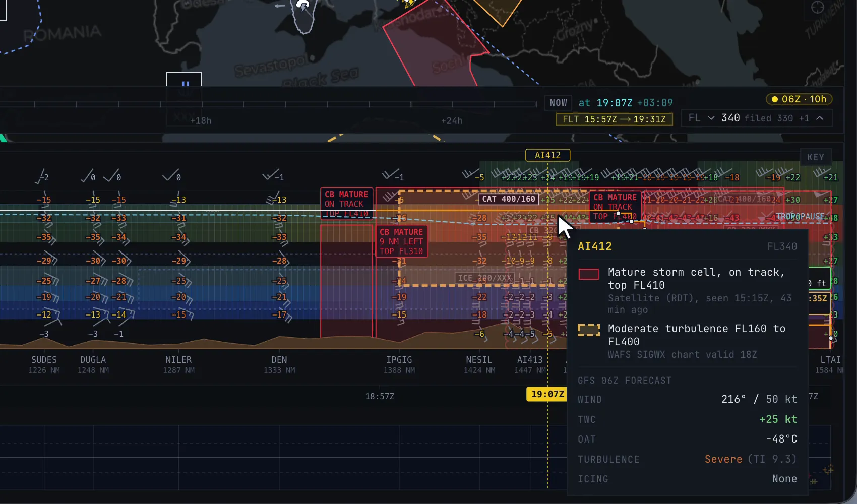Image resolution: width=857 pixels, height=504 pixels.
Task: Select the NILER waypoint label
Action: pyautogui.click(x=178, y=360)
